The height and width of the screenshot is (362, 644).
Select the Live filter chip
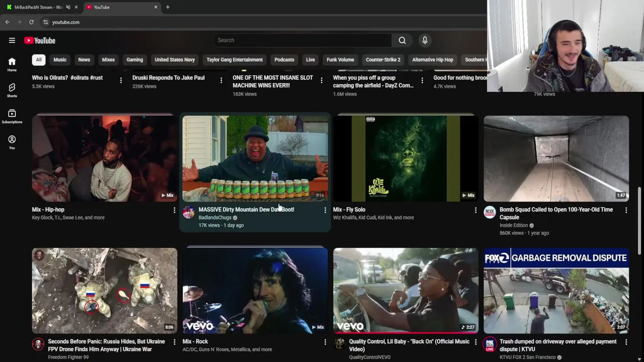tap(310, 60)
